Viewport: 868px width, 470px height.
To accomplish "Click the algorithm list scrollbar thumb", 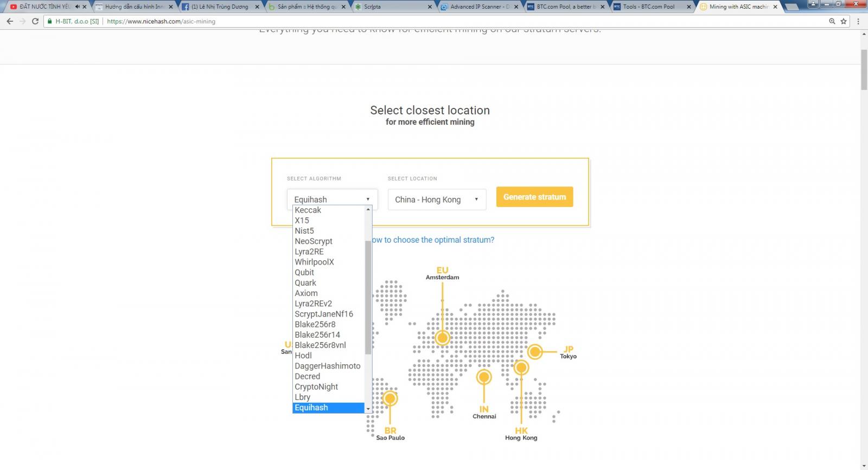I will pos(368,298).
